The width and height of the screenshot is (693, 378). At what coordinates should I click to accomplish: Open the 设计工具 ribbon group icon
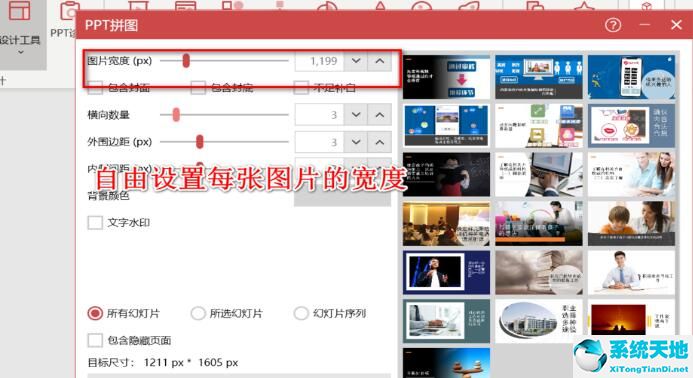point(19,10)
